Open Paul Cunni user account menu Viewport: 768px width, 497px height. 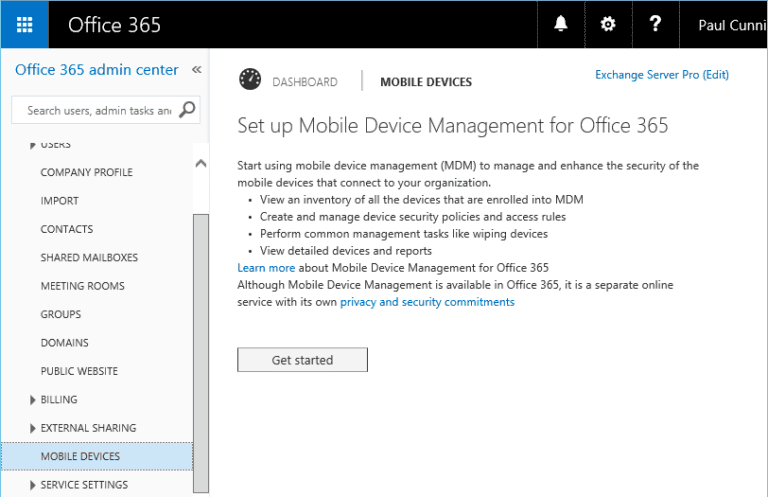[x=732, y=25]
